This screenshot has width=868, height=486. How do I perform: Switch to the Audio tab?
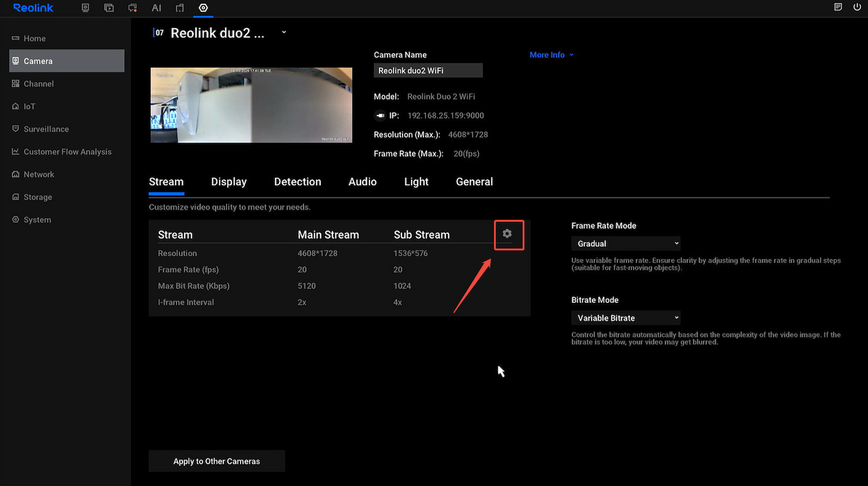pyautogui.click(x=363, y=182)
